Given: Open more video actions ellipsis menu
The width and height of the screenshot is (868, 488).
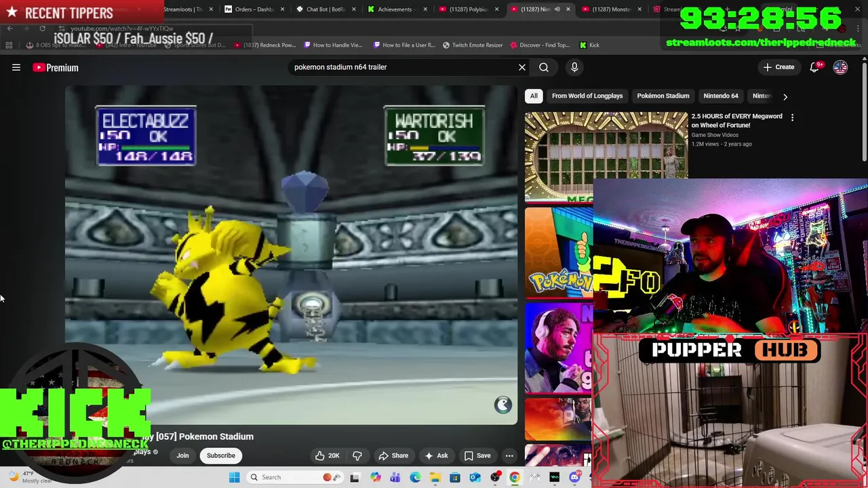Looking at the screenshot, I should coord(509,455).
